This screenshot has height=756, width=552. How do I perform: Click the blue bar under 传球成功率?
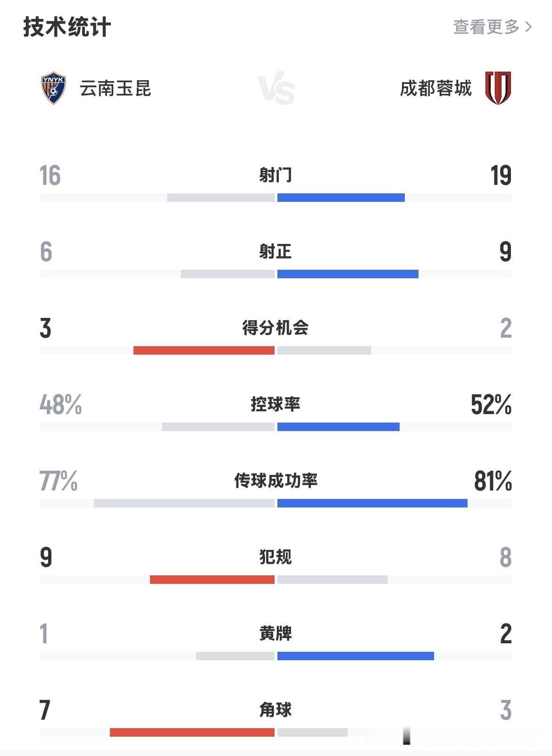[x=372, y=503]
